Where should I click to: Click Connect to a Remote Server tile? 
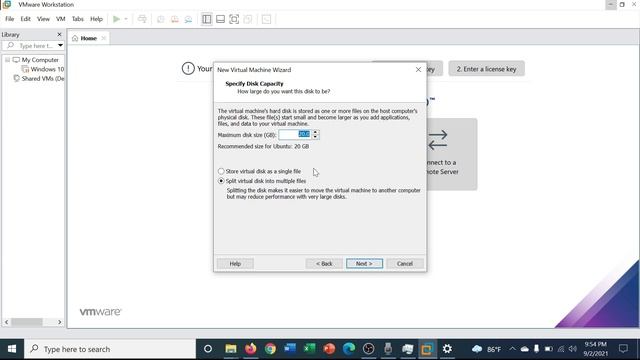(452, 154)
